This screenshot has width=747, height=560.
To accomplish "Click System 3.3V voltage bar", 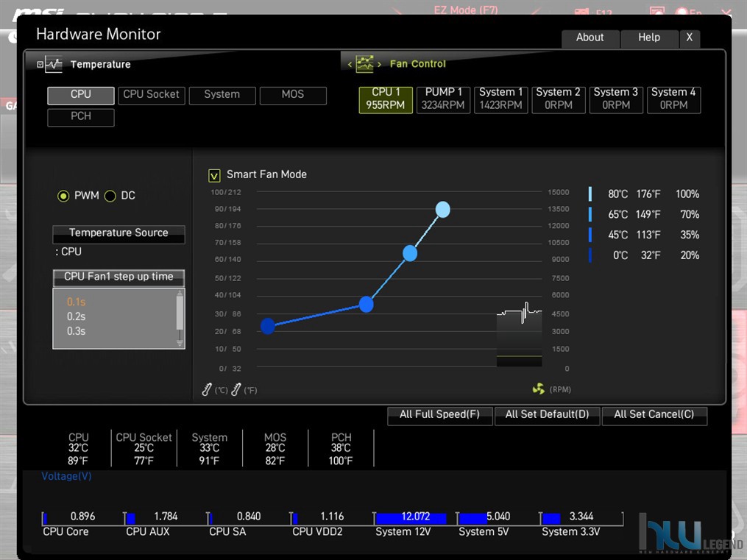I will [581, 518].
